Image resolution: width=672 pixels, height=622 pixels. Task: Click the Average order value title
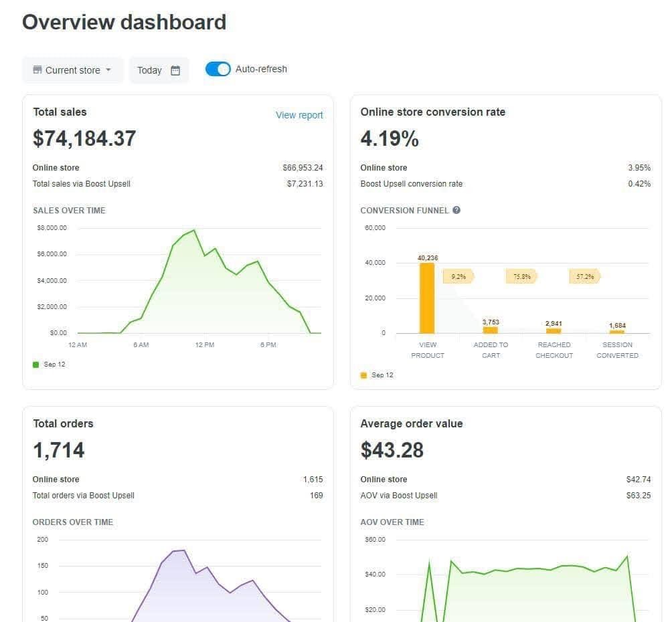[x=412, y=423]
